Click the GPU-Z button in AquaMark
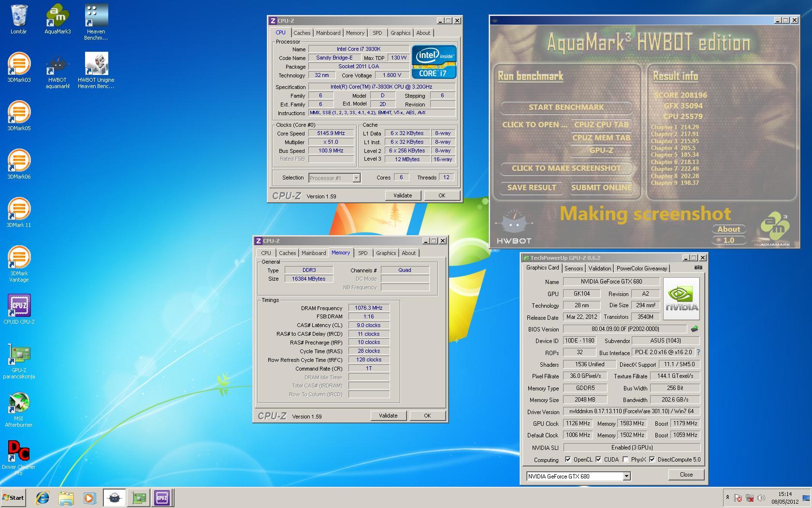812x508 pixels. click(x=601, y=150)
